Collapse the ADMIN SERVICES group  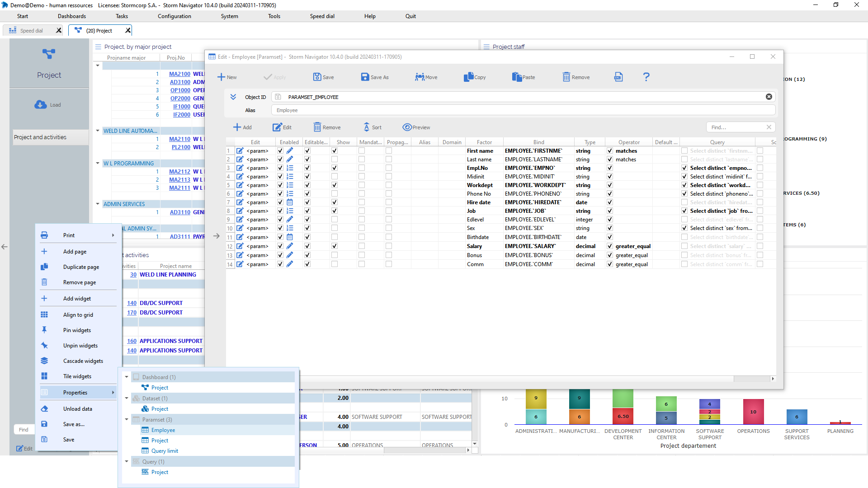[x=98, y=204]
